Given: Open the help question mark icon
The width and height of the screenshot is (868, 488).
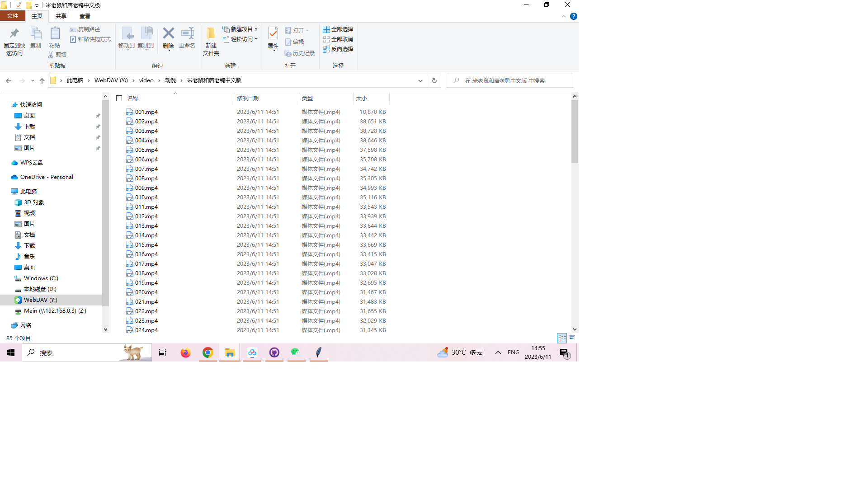Looking at the screenshot, I should [x=573, y=16].
